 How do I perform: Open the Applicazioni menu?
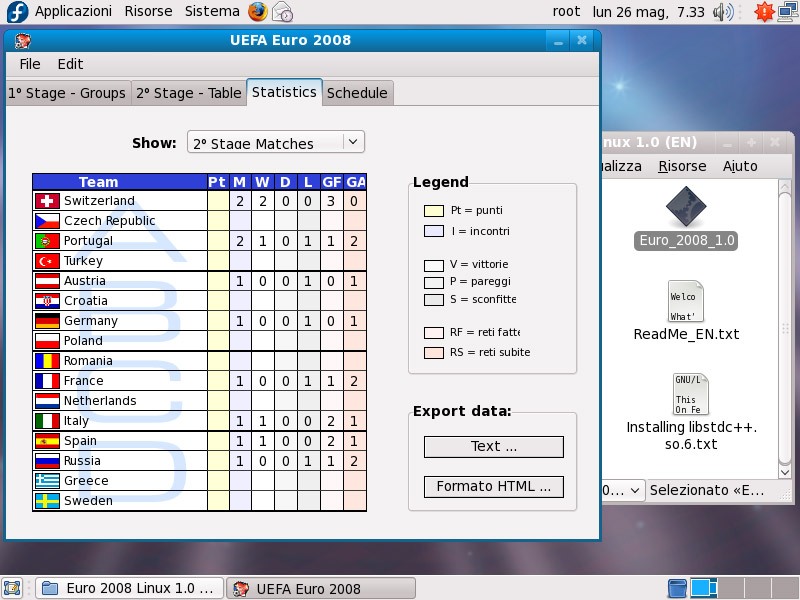(73, 11)
